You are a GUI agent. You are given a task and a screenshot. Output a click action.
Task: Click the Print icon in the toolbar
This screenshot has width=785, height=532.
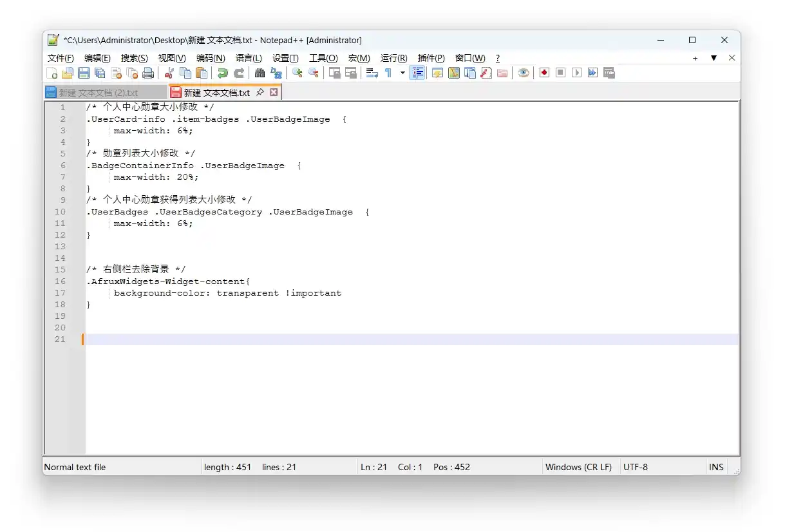coord(148,73)
